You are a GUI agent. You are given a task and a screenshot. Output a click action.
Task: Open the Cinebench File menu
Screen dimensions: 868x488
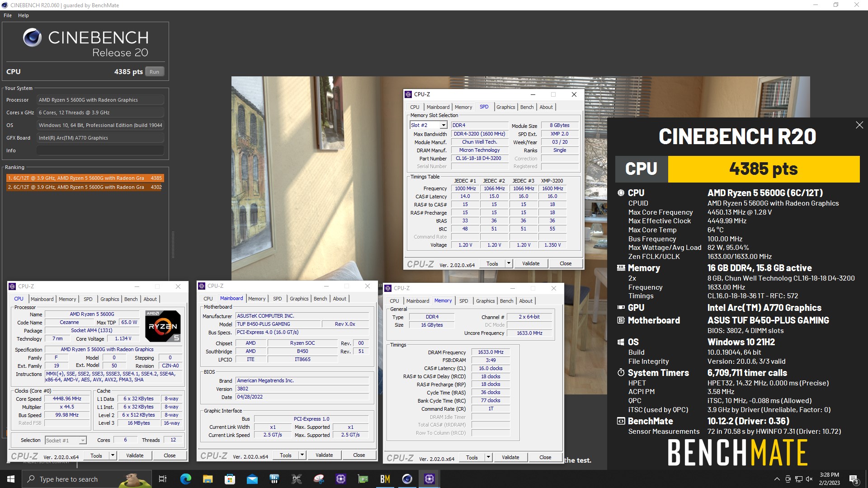(x=8, y=15)
